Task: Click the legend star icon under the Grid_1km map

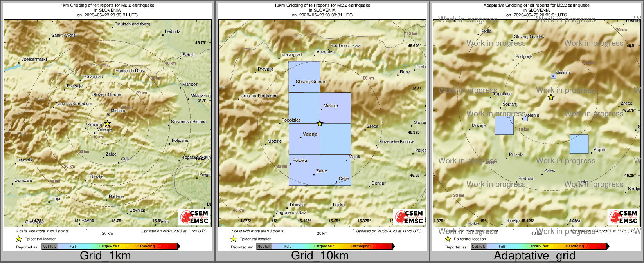Action: [18, 239]
